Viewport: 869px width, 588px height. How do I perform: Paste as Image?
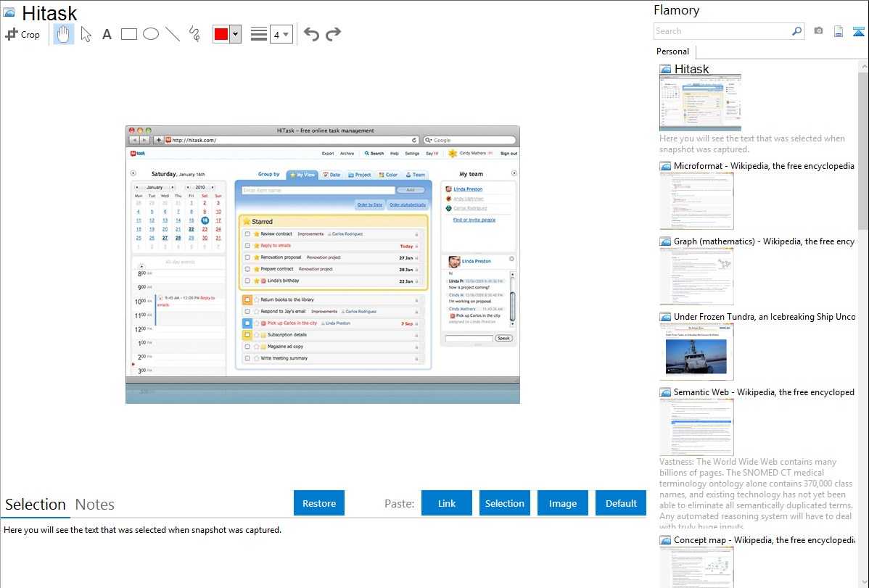562,503
